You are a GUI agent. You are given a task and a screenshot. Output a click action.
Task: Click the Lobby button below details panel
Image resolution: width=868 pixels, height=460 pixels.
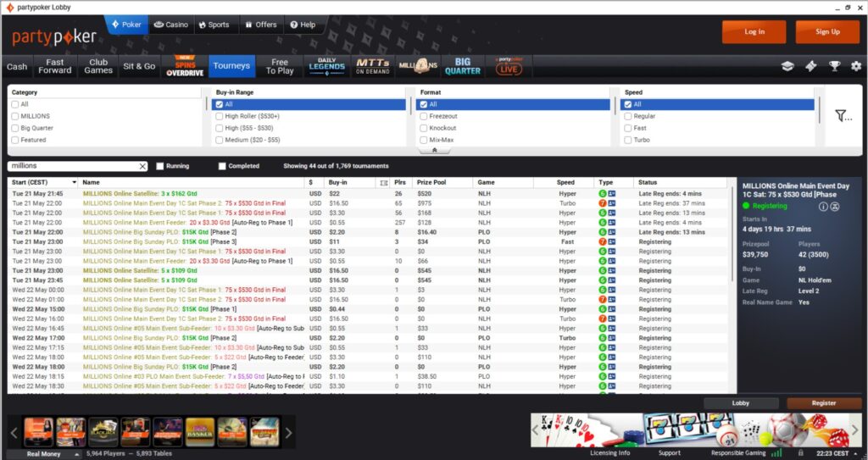[741, 403]
